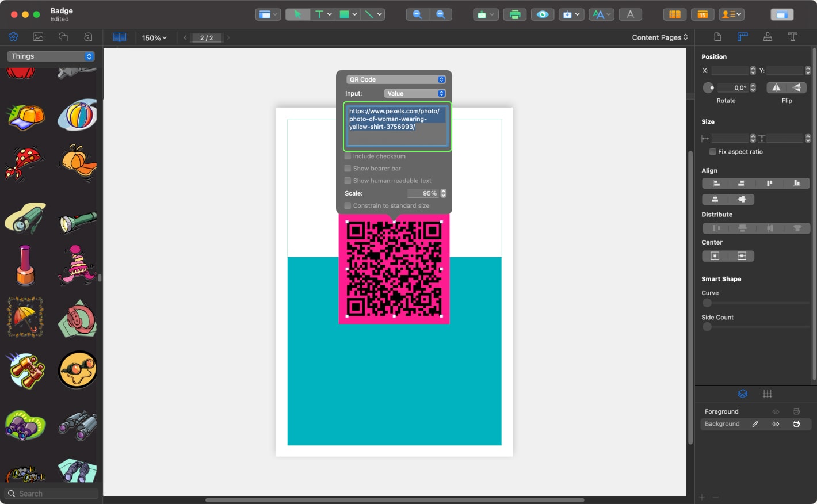Viewport: 817px width, 504px height.
Task: Open the Document inspector tab
Action: pos(717,37)
